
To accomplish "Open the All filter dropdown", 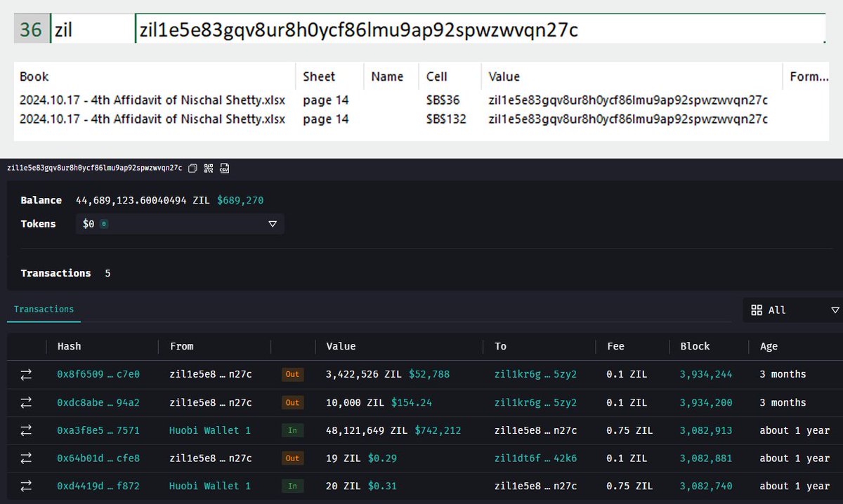I will point(794,310).
